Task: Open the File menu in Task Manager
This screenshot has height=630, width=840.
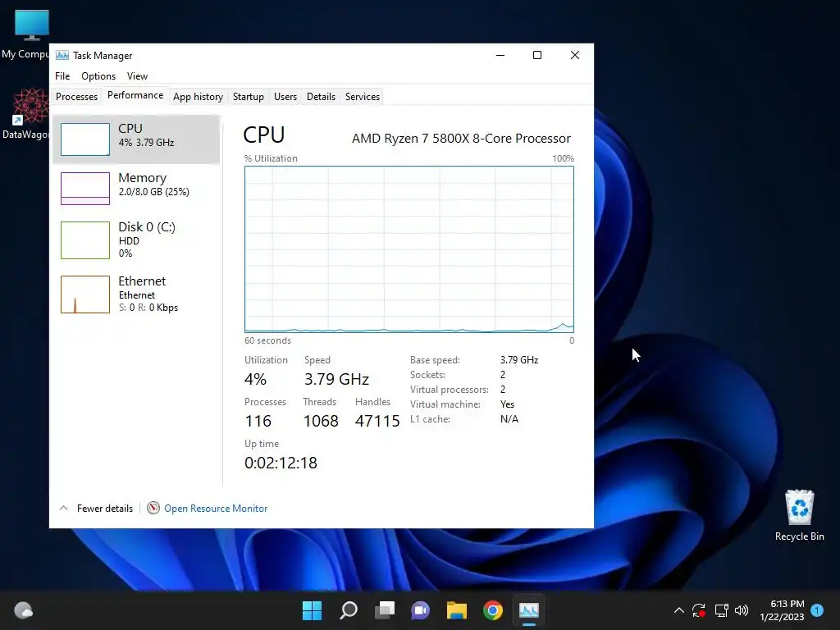Action: point(62,76)
